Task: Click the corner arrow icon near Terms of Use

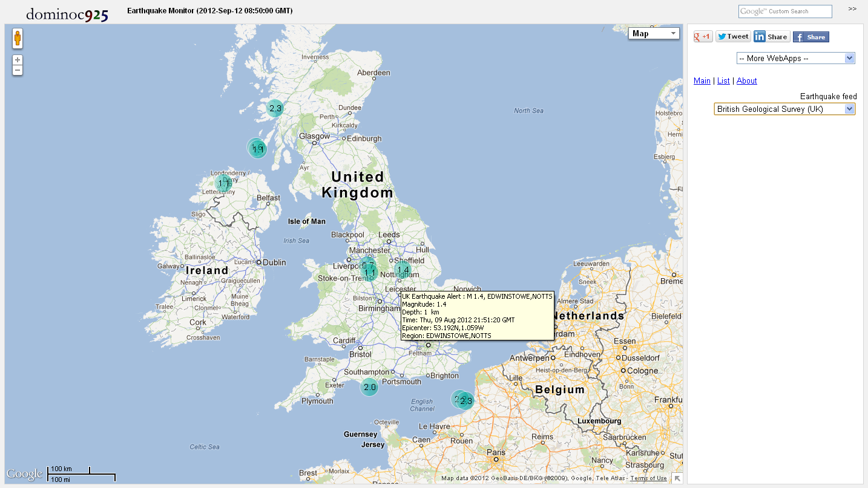Action: [x=677, y=478]
